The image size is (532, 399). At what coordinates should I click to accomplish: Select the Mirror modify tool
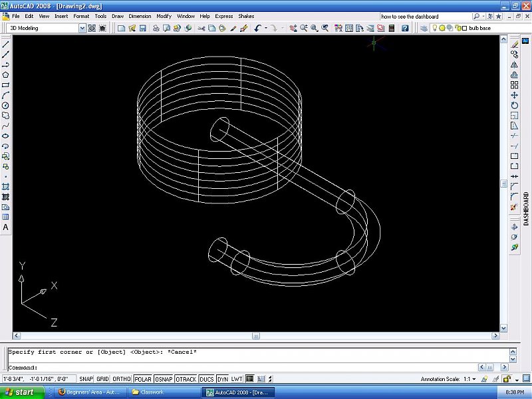coord(514,65)
